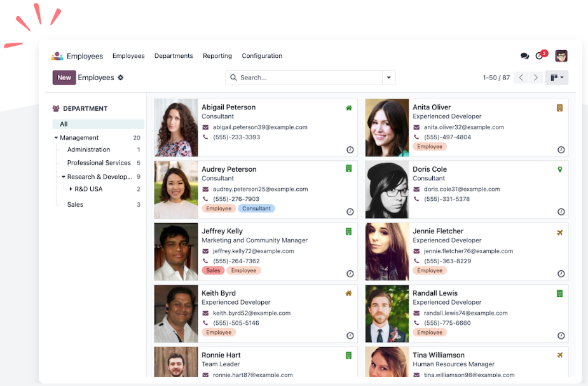The height and width of the screenshot is (386, 588).
Task: Go to previous page of employees
Action: [521, 78]
